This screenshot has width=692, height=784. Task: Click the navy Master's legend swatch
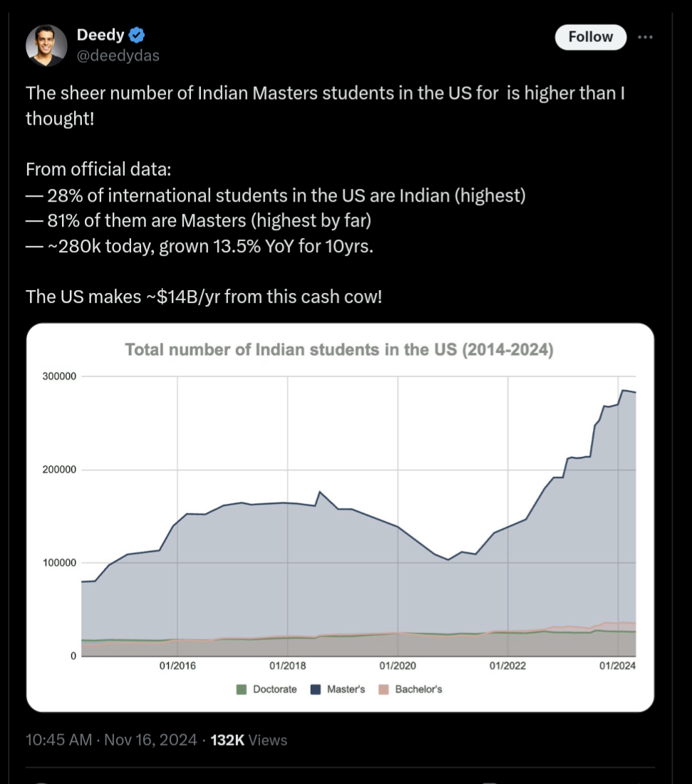tap(316, 689)
